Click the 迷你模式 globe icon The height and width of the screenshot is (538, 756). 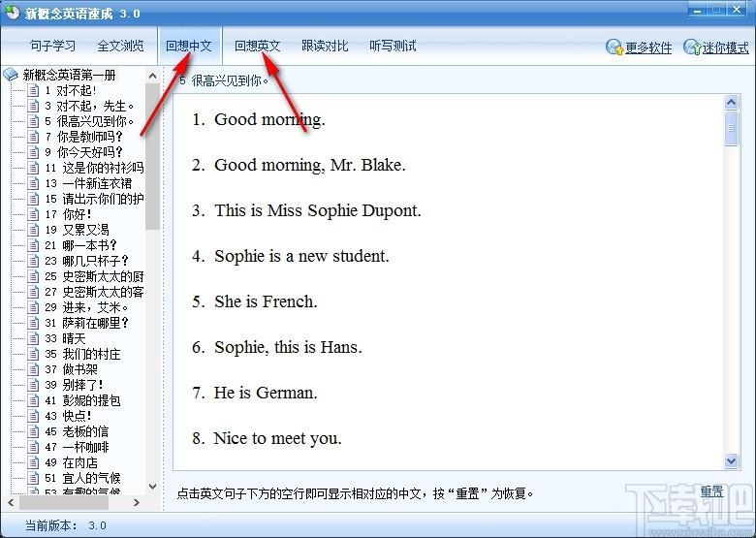[x=692, y=47]
